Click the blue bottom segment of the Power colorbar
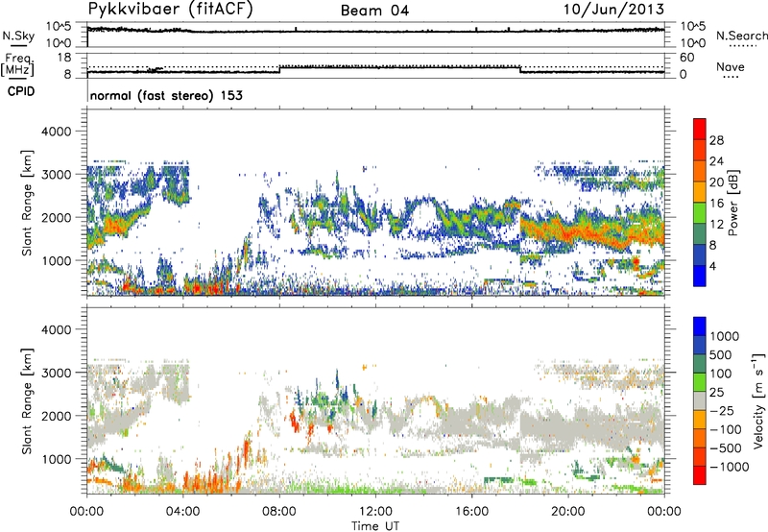Viewport: 768px width, 532px height. [700, 276]
